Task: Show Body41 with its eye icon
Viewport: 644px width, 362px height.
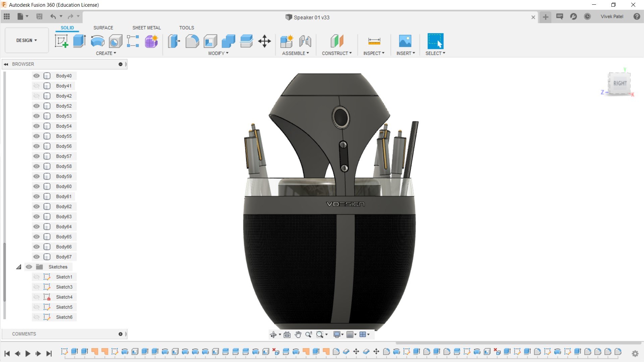Action: tap(36, 86)
